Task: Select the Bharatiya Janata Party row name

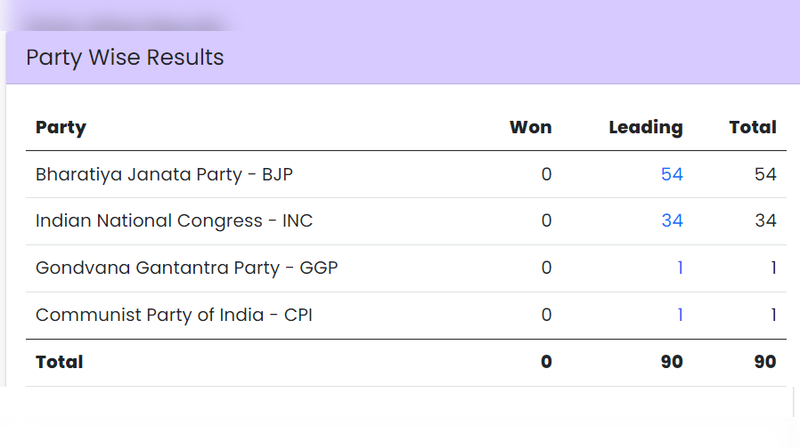Action: coord(164,174)
